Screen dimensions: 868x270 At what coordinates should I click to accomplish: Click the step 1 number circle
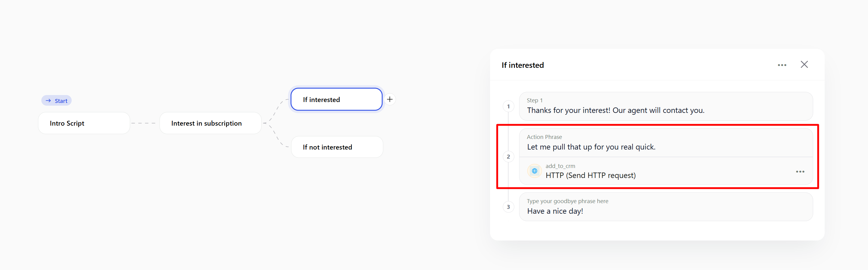click(509, 106)
